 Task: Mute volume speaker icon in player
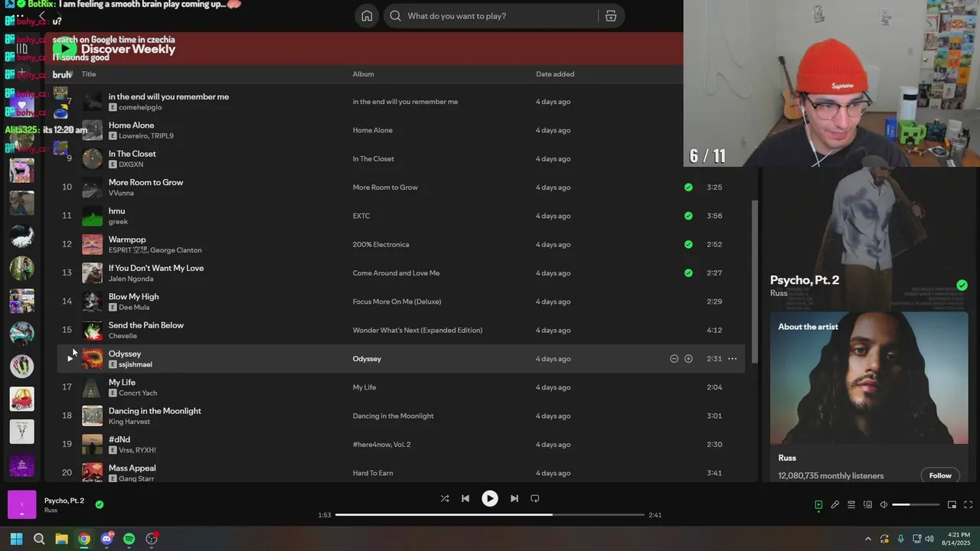pyautogui.click(x=884, y=505)
